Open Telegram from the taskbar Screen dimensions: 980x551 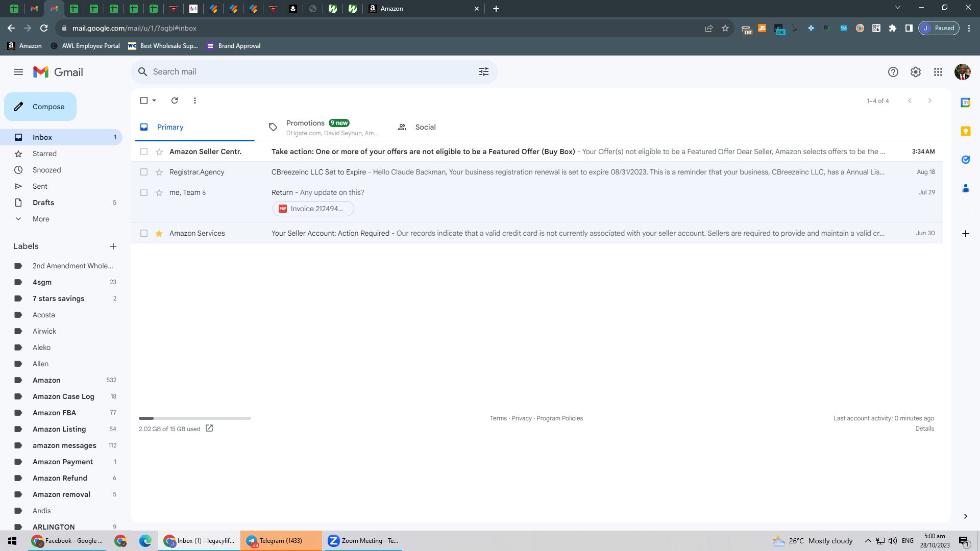pos(281,541)
